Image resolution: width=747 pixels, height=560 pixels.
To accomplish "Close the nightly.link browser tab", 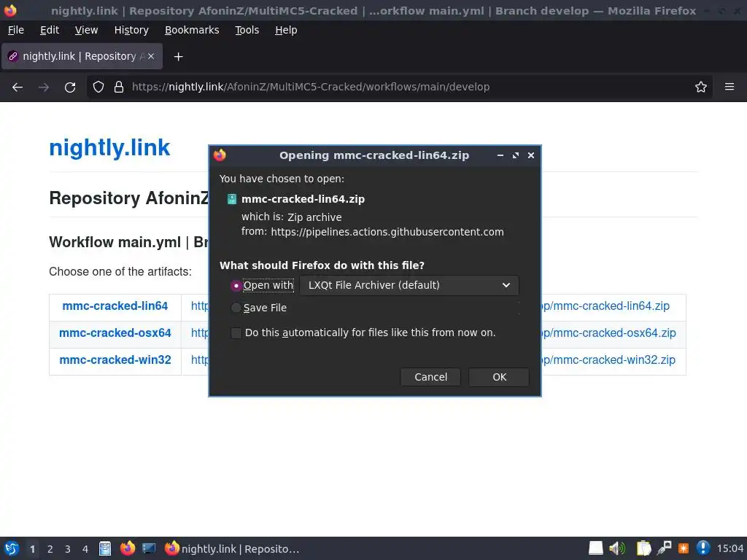I will (x=151, y=56).
